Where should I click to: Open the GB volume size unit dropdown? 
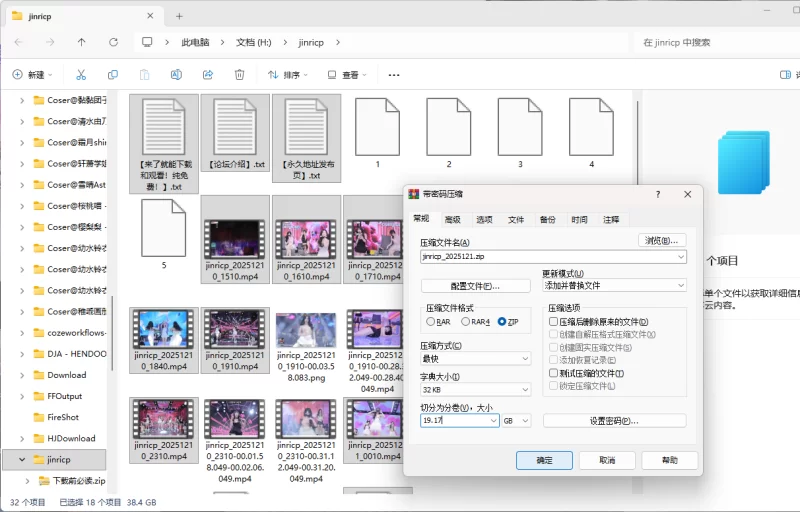[x=517, y=421]
